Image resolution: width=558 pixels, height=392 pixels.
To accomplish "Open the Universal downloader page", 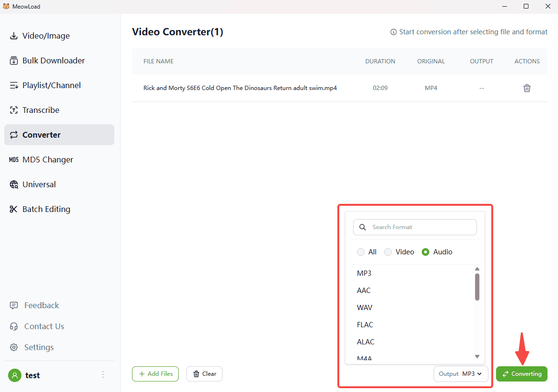I will coord(39,184).
